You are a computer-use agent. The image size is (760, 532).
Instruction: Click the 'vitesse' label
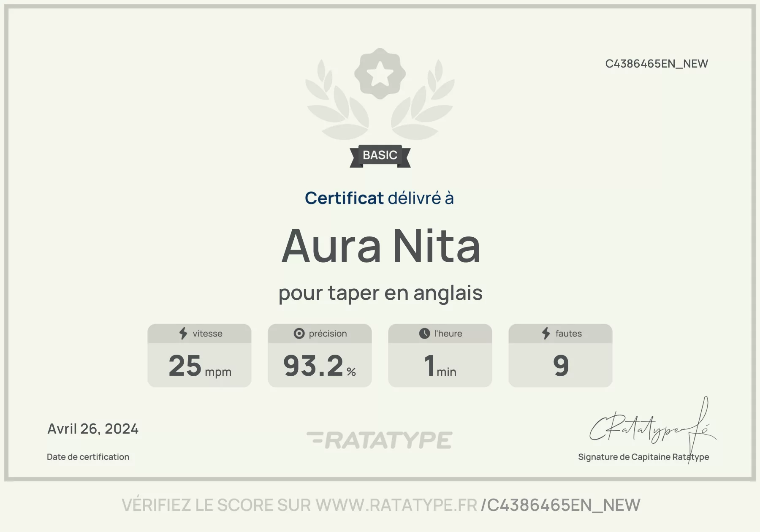point(207,334)
